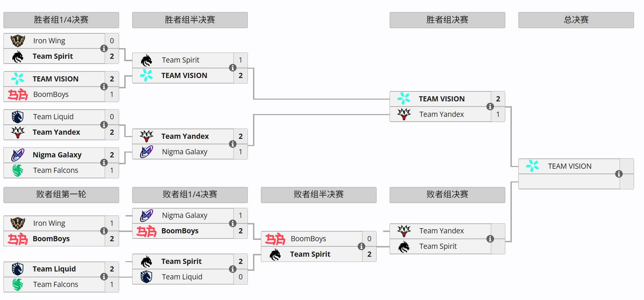Open grand final match info icon
Image resolution: width=644 pixels, height=300 pixels.
click(x=619, y=174)
